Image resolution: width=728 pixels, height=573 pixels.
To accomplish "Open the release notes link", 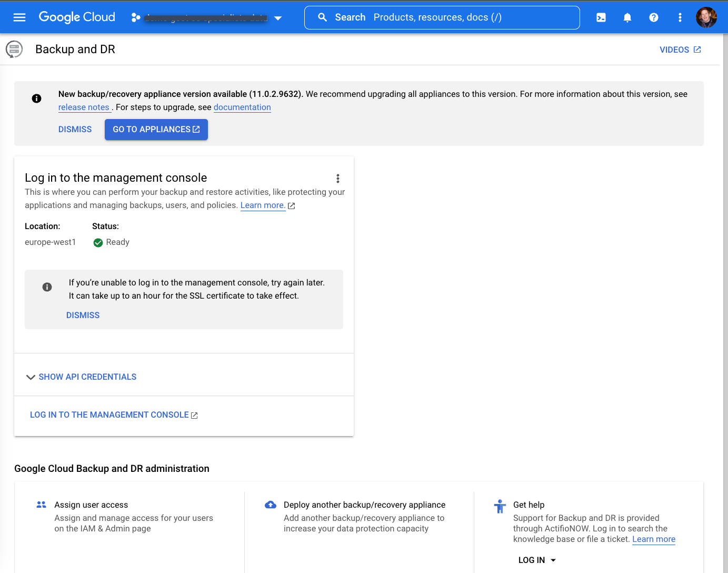I will (x=84, y=107).
